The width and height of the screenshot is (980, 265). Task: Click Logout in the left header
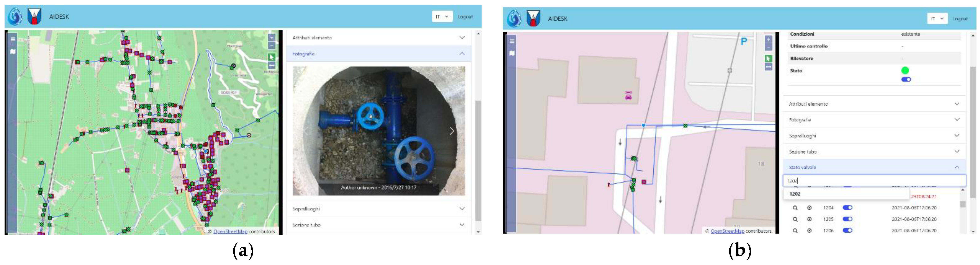(x=465, y=17)
